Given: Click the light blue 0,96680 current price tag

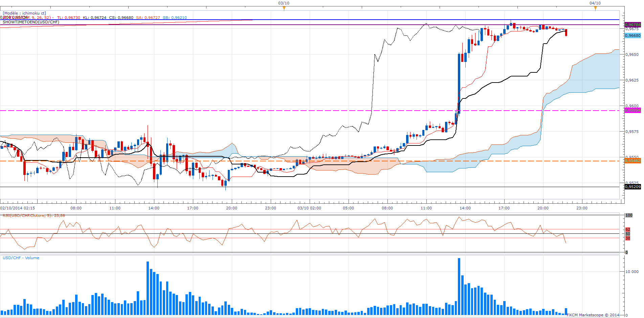Looking at the screenshot, I should coord(632,36).
